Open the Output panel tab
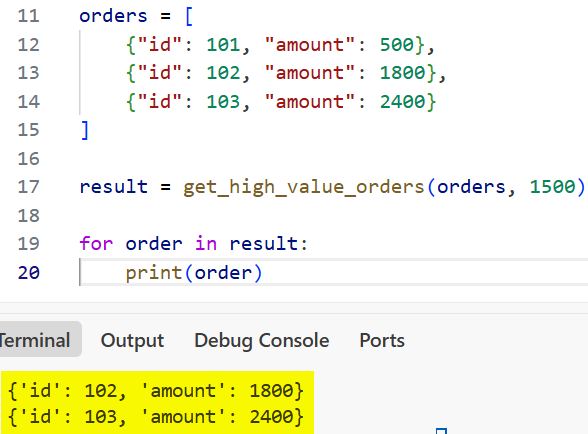Image resolution: width=588 pixels, height=434 pixels. 132,341
